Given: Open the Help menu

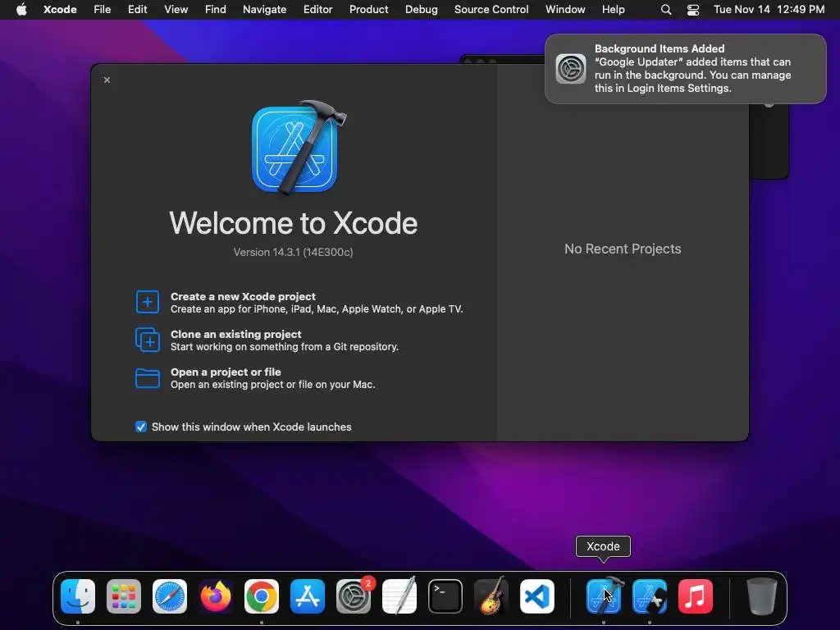Looking at the screenshot, I should (613, 9).
